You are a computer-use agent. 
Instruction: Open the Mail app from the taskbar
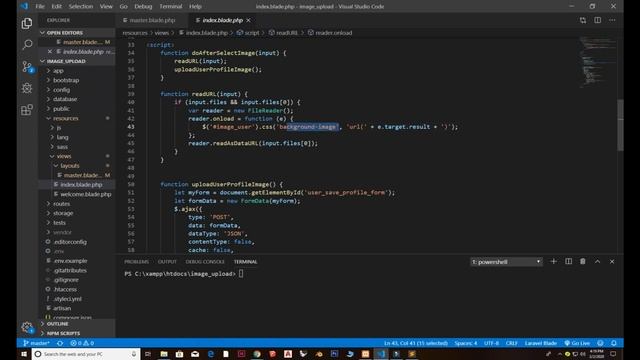(195, 354)
